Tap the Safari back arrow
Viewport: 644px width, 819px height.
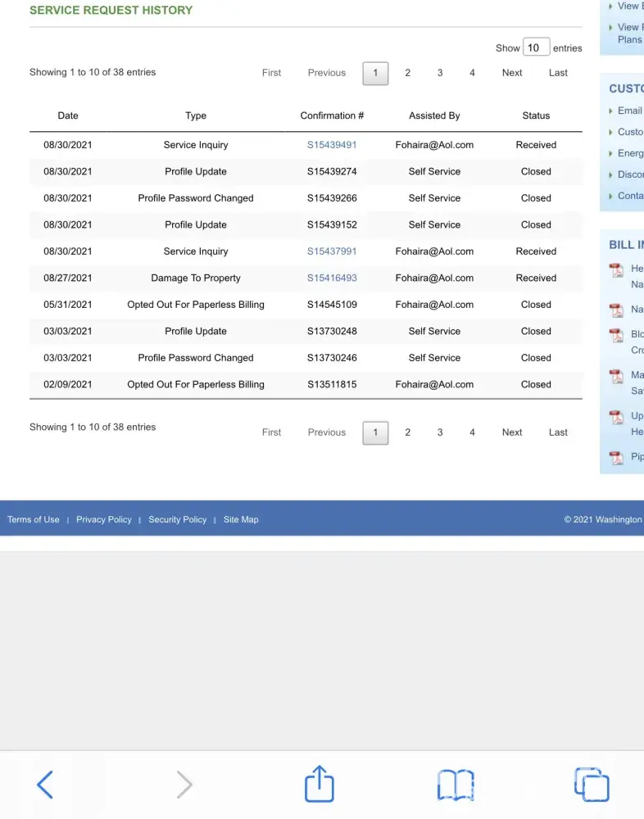45,785
